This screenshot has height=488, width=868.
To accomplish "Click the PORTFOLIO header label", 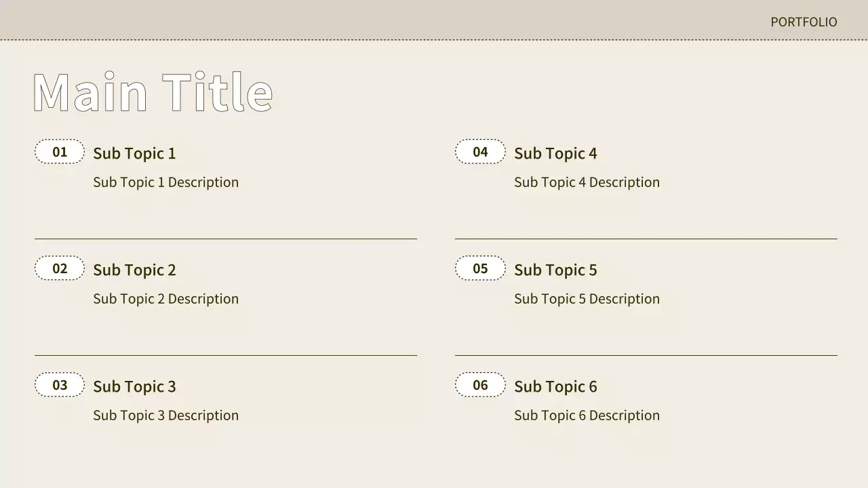I will (x=804, y=22).
